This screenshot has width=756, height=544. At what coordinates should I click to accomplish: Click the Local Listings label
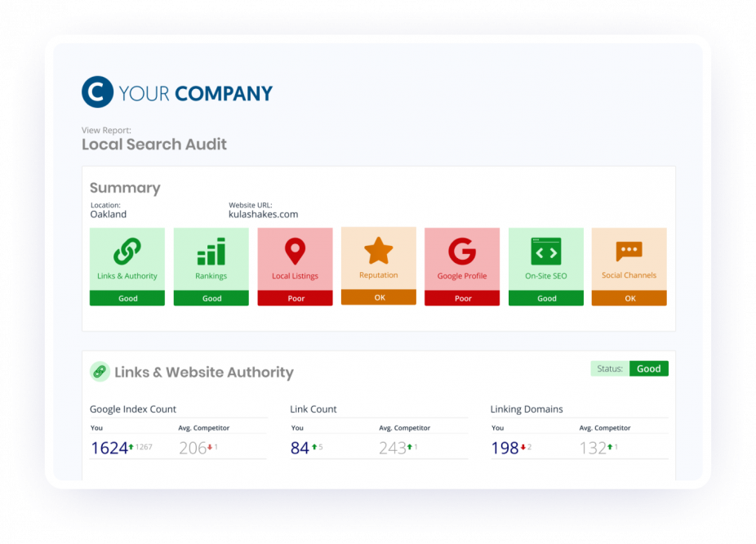[x=295, y=276]
